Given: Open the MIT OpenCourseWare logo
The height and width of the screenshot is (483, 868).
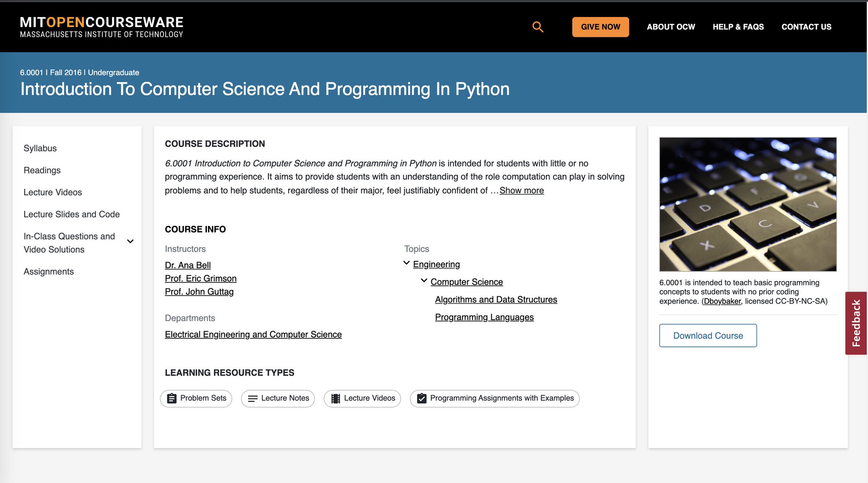Looking at the screenshot, I should [x=101, y=27].
